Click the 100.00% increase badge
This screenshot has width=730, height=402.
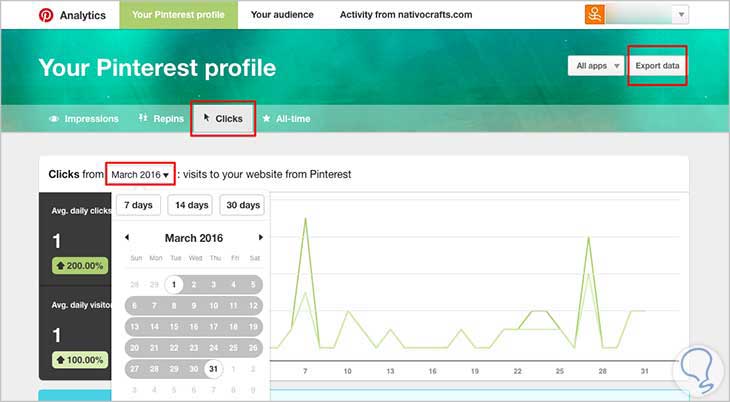tap(80, 360)
